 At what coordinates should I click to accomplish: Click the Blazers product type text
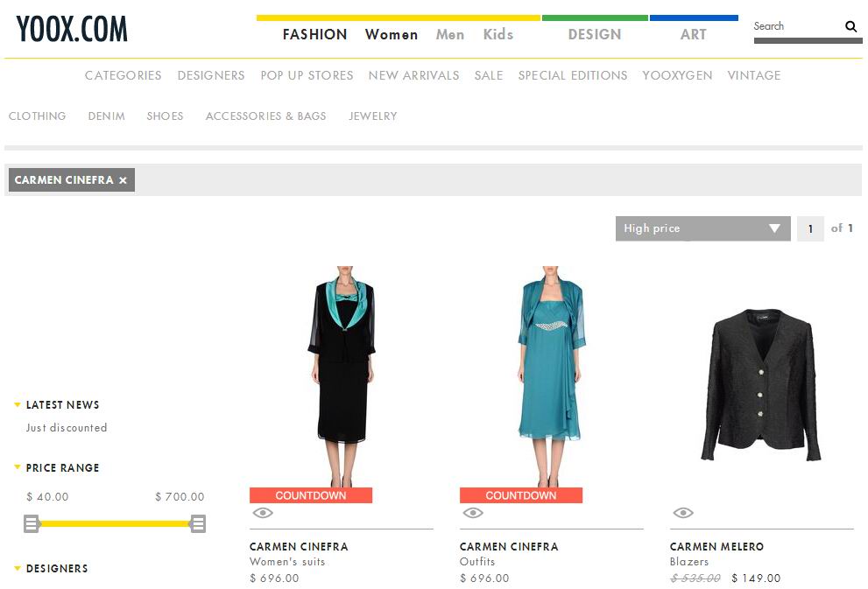click(689, 561)
